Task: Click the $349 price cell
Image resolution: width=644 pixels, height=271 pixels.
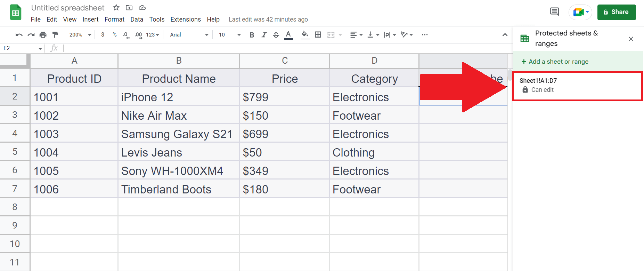Action: coord(285,170)
